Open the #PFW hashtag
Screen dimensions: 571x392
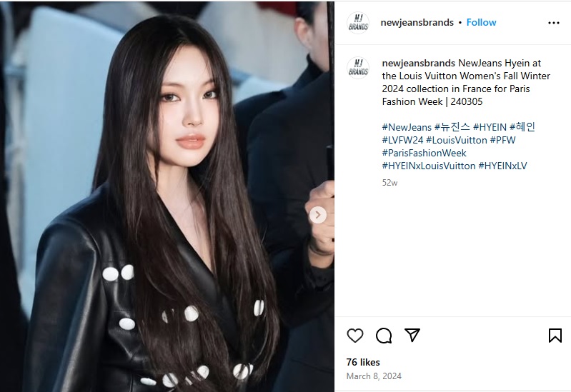pos(502,140)
